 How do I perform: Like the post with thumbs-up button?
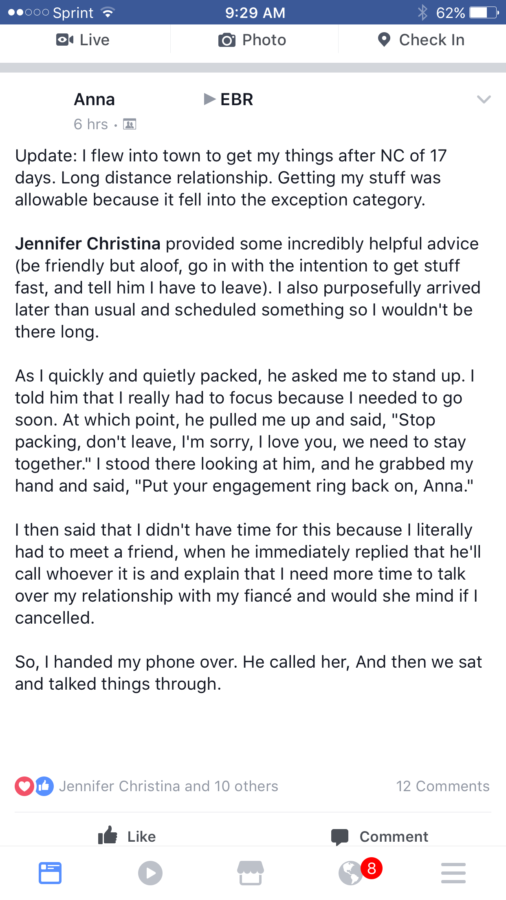tap(127, 836)
